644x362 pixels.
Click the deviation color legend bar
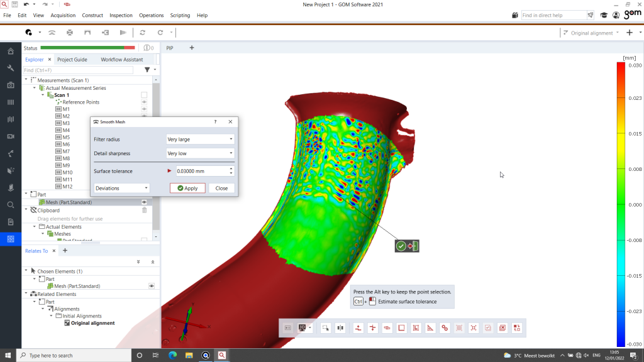pos(621,204)
